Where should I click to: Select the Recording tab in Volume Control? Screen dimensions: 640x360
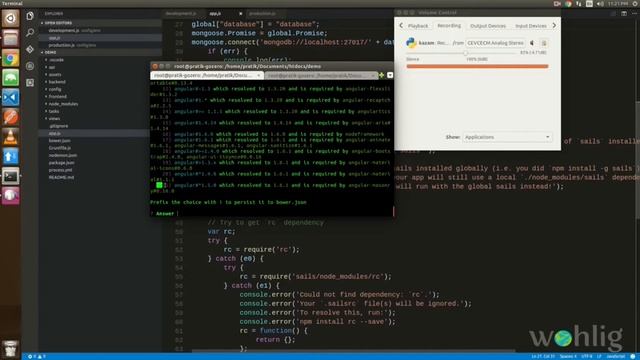pyautogui.click(x=449, y=26)
